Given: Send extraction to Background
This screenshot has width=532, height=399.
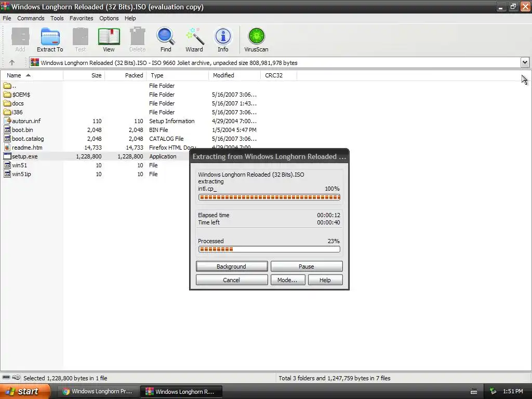Looking at the screenshot, I should (x=232, y=267).
